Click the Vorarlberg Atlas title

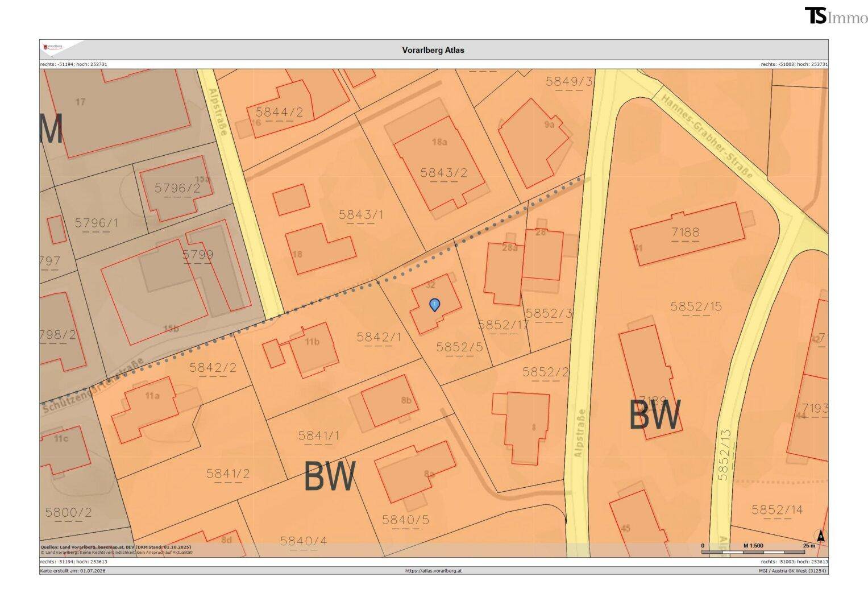coord(433,50)
